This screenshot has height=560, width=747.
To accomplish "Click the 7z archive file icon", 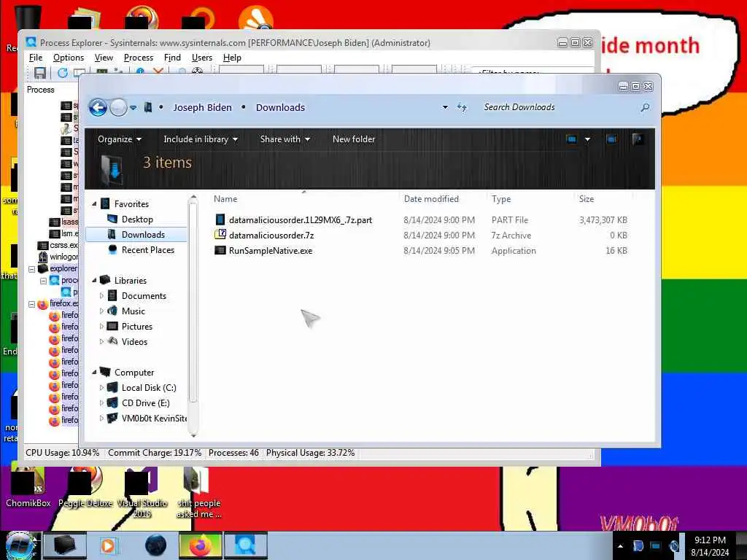I will click(220, 235).
